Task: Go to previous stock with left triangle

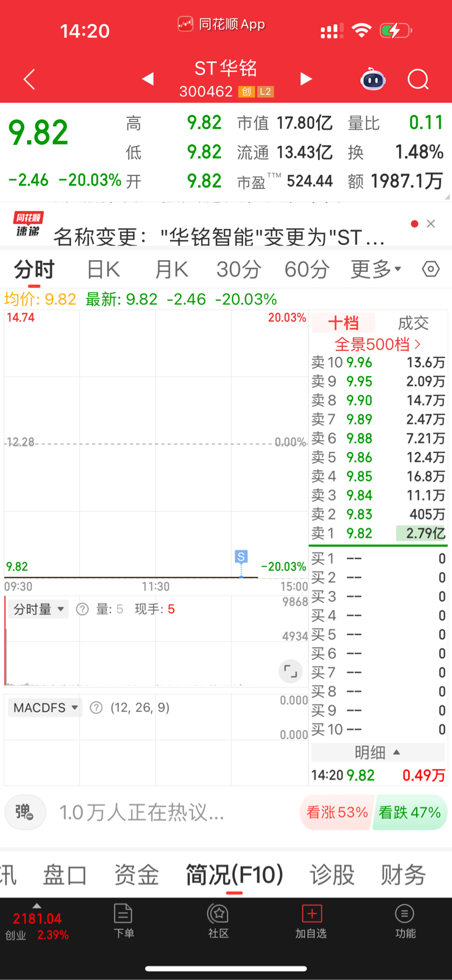Action: (148, 79)
